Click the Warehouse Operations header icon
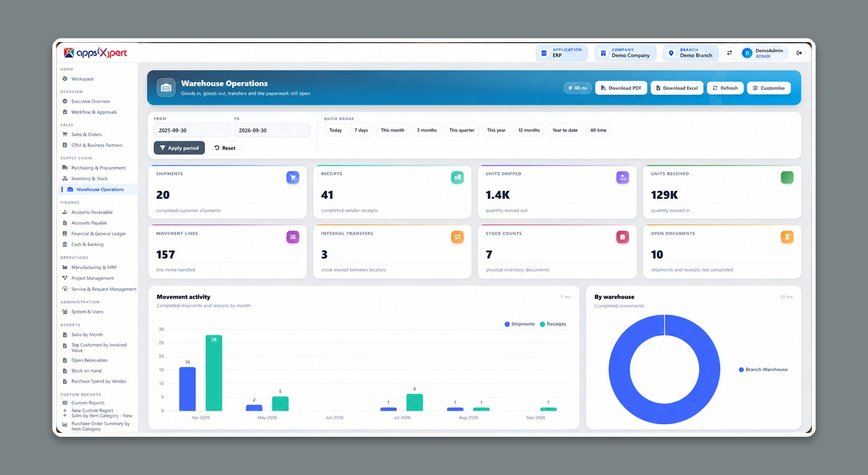 pos(166,88)
